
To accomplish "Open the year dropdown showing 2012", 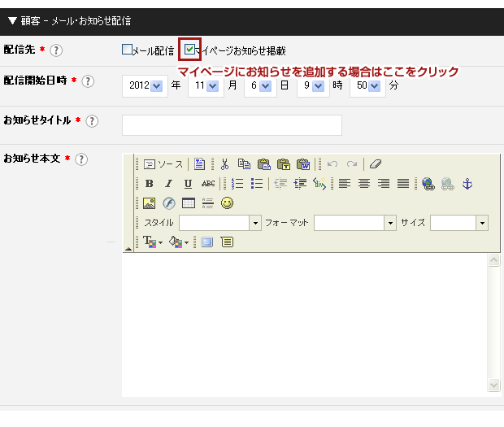I will click(x=146, y=86).
